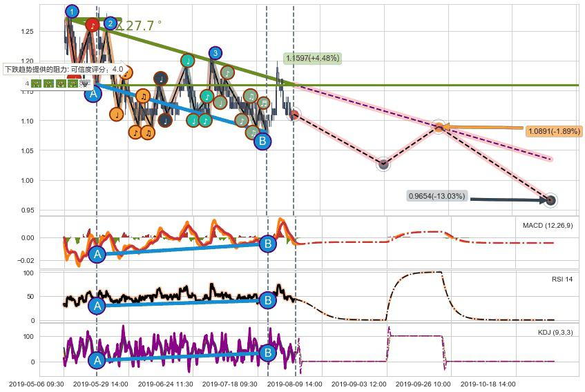Select marker B in the MACD panel
585x392 pixels.
pos(267,243)
